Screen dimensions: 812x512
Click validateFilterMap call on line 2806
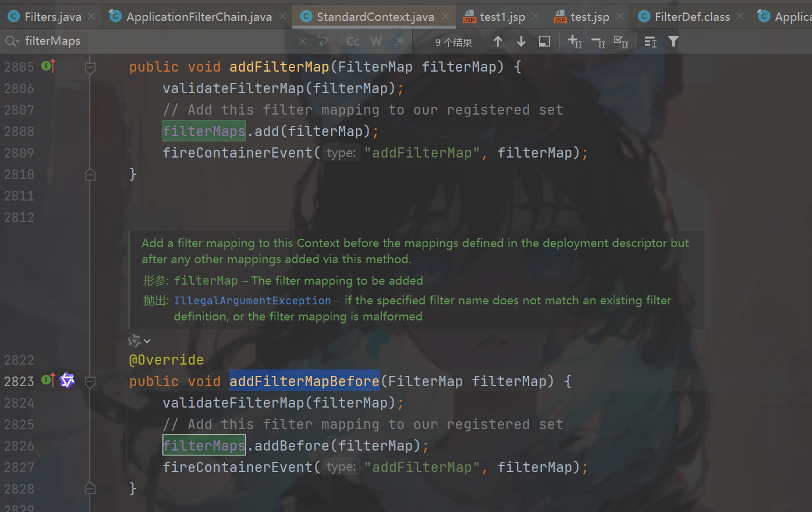click(233, 88)
